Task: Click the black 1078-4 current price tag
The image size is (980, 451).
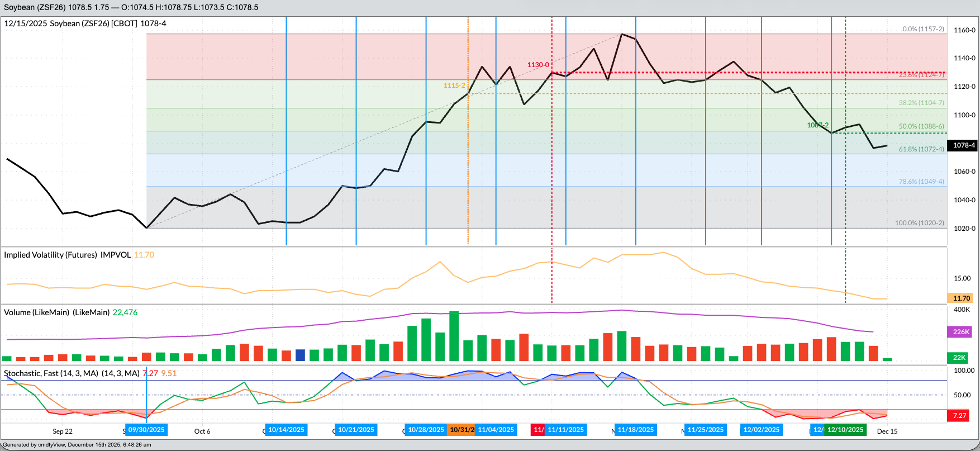Action: pyautogui.click(x=963, y=145)
